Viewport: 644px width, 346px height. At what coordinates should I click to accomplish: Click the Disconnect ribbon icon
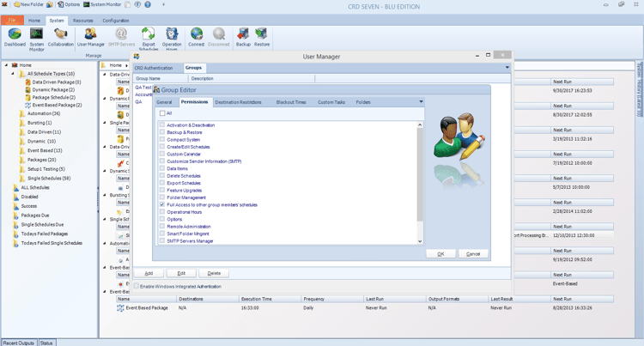tap(219, 38)
